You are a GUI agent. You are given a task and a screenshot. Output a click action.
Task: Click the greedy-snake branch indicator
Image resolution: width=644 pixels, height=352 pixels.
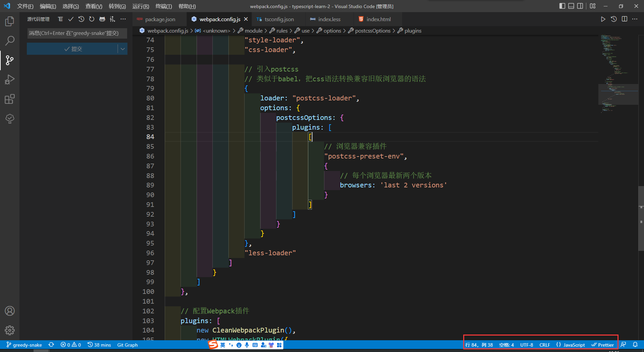pyautogui.click(x=24, y=345)
